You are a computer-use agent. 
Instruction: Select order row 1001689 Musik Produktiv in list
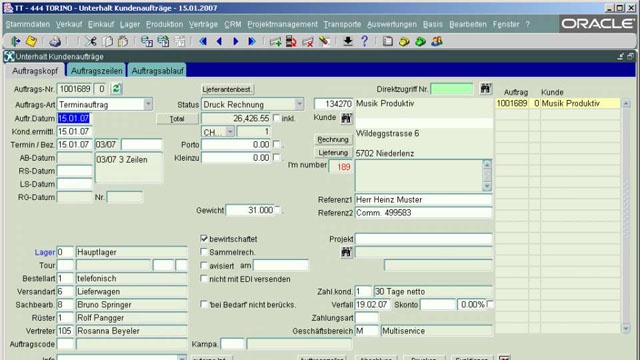pos(558,103)
